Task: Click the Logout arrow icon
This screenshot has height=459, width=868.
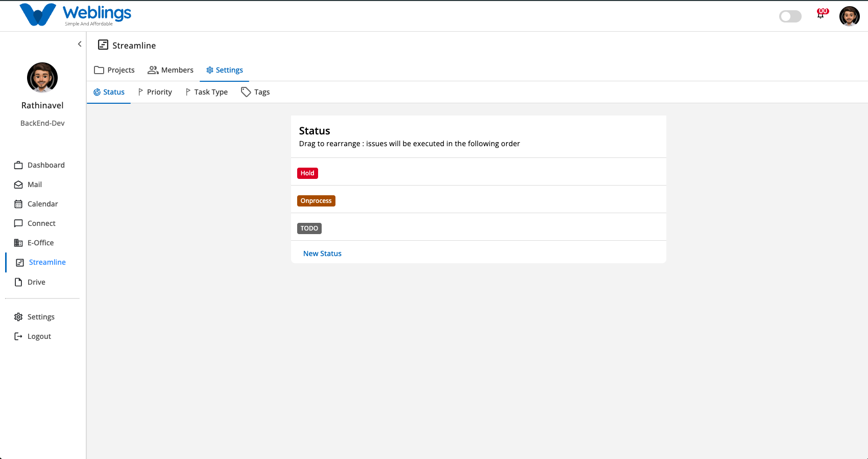Action: [x=18, y=336]
